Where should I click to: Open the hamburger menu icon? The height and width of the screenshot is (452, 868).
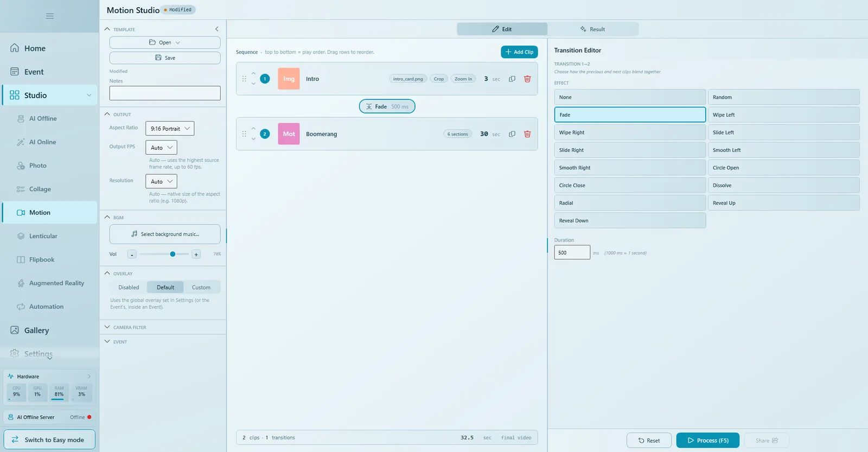[x=50, y=16]
